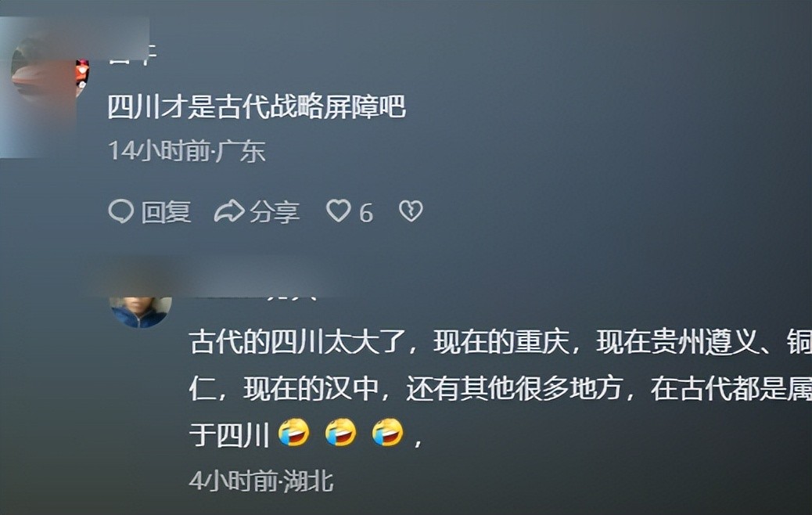Select reply line mentioning 现在的汉中
This screenshot has height=515, width=812.
click(500, 388)
